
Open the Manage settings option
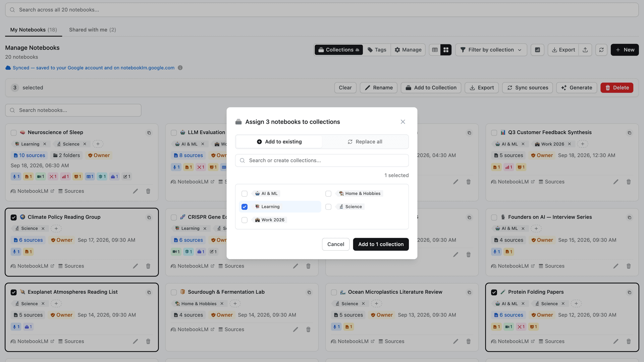click(408, 50)
